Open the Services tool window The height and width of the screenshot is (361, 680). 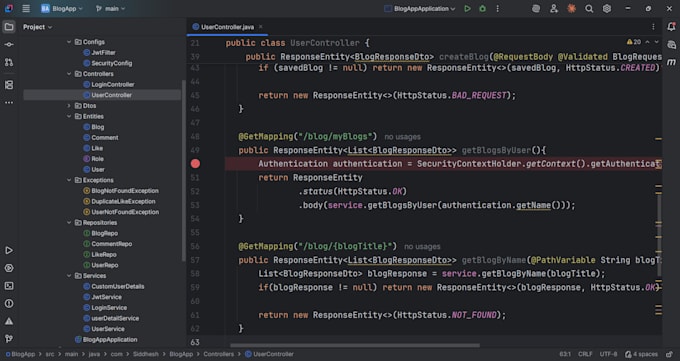[9, 268]
